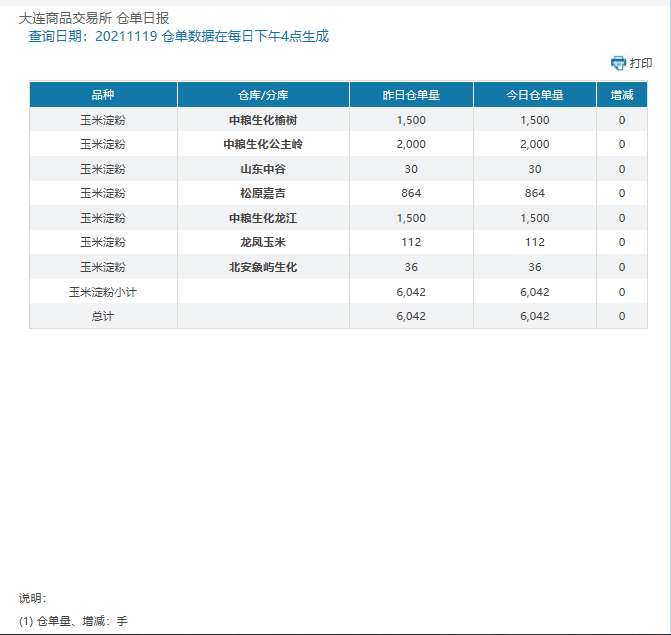The height and width of the screenshot is (635, 671).
Task: Click today's value 36 for 北安象屿生化
Action: 535,267
